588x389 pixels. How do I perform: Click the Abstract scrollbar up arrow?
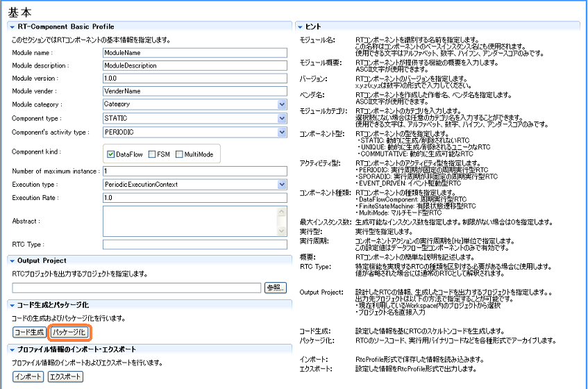click(282, 212)
